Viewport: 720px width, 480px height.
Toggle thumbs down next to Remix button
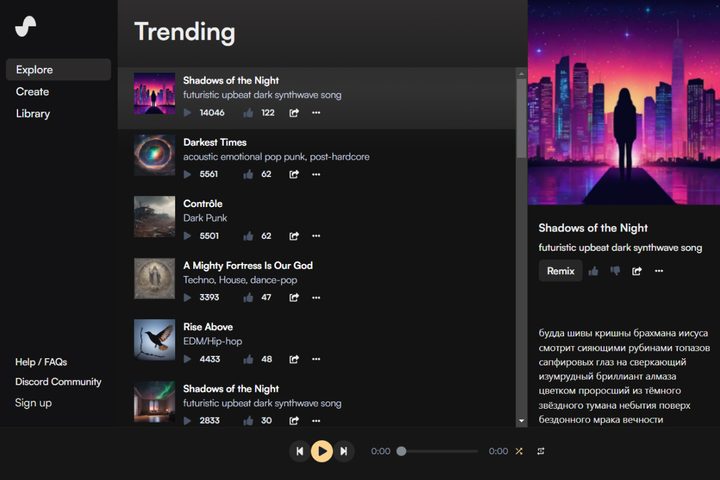coord(615,271)
